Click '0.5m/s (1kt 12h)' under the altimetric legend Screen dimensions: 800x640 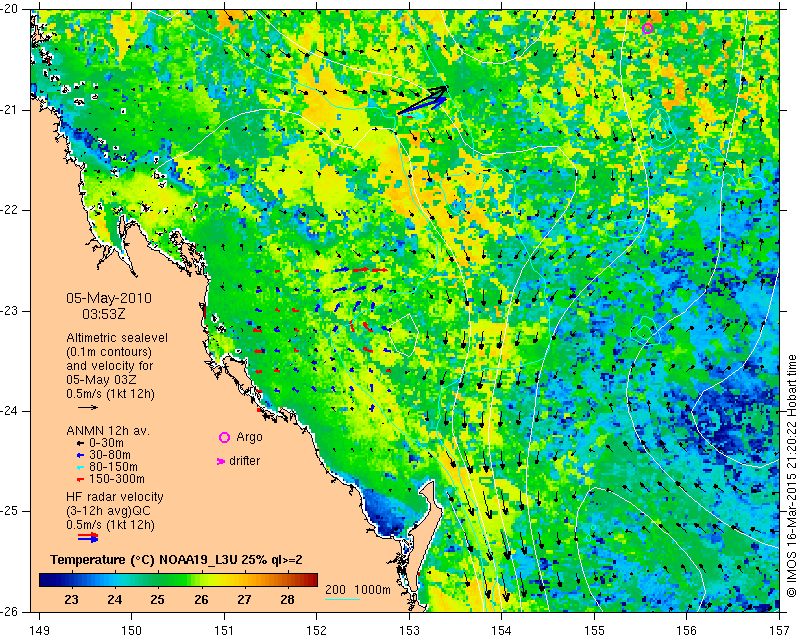(x=110, y=394)
